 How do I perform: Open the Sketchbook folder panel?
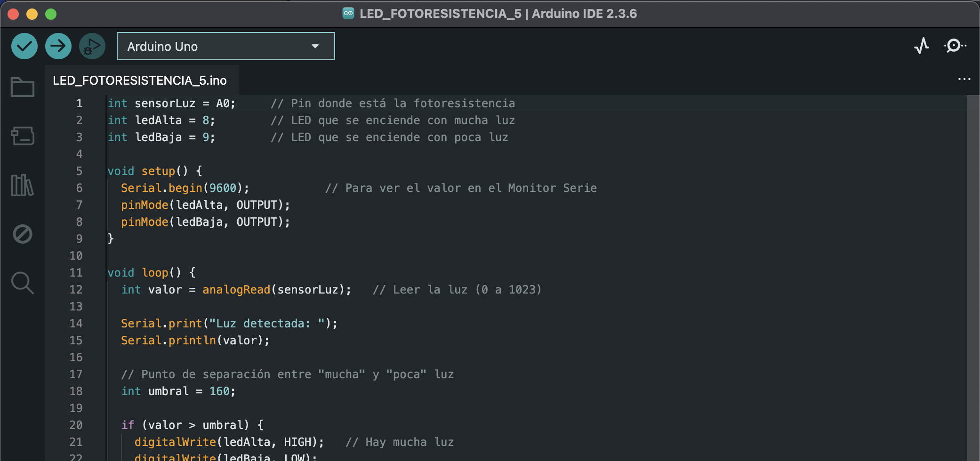[x=23, y=87]
